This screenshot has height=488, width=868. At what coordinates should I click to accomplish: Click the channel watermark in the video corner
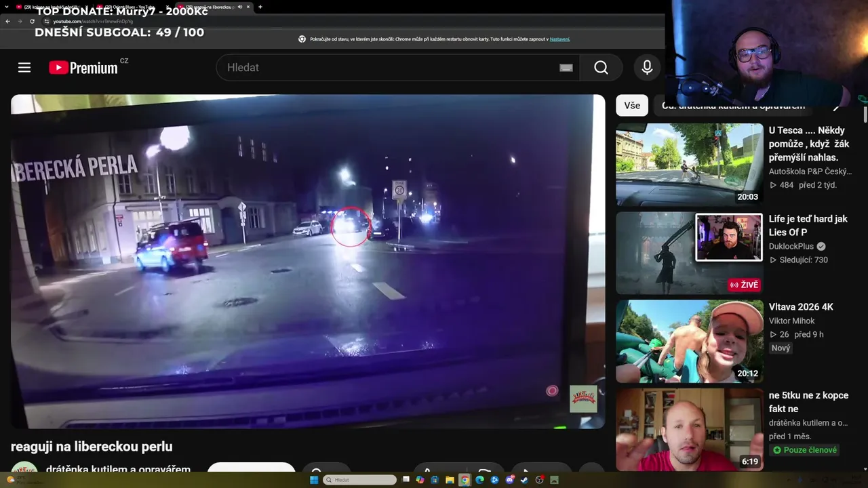583,399
